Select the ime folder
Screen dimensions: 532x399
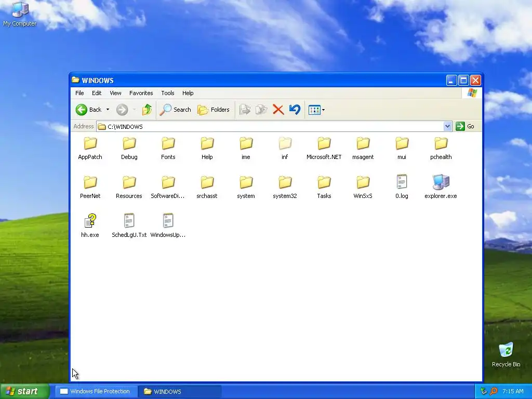(246, 148)
